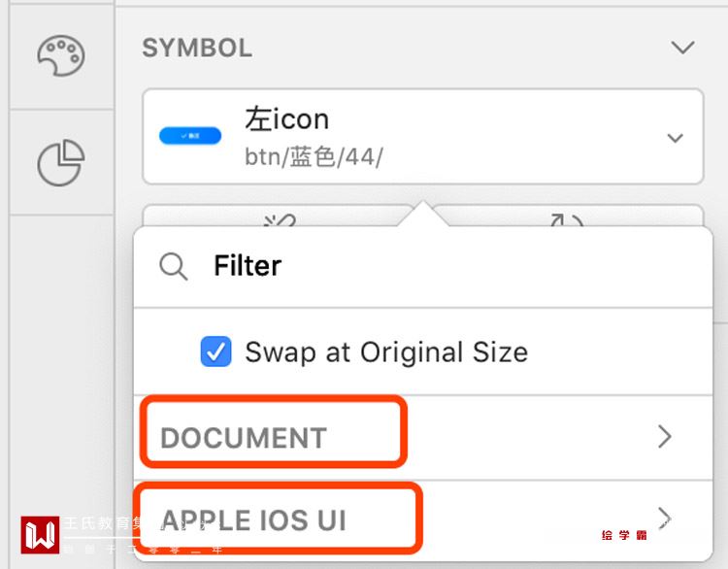728x569 pixels.
Task: Open the palette appearance sidebar icon
Action: tap(60, 56)
